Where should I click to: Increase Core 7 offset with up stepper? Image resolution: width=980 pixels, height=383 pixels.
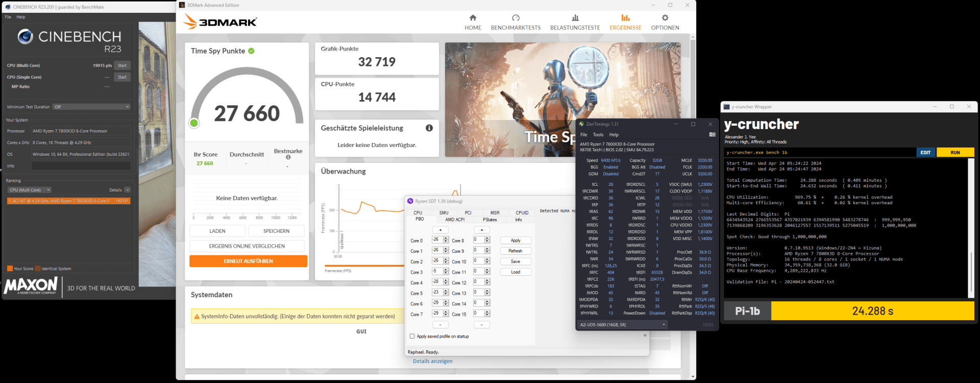pos(446,312)
